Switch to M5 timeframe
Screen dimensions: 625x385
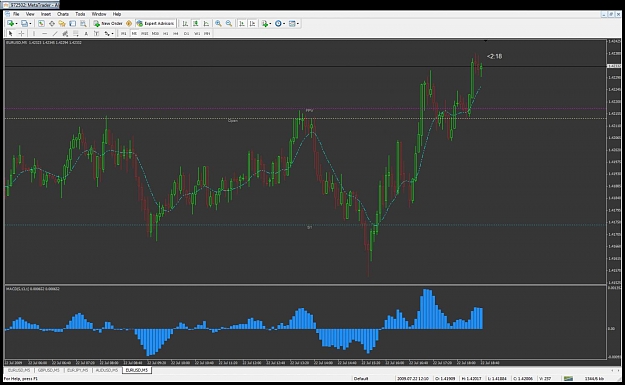click(x=134, y=33)
